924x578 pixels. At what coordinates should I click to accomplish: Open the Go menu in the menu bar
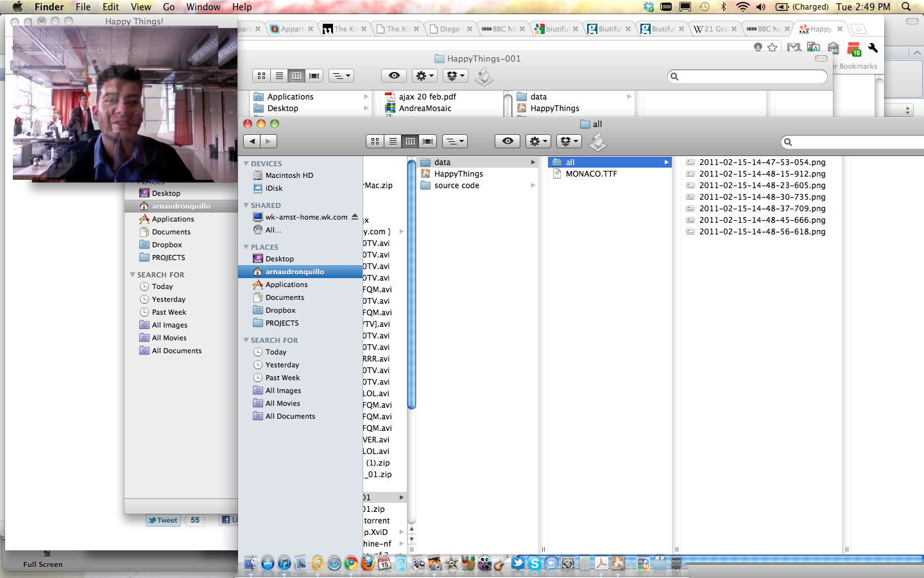[x=169, y=7]
